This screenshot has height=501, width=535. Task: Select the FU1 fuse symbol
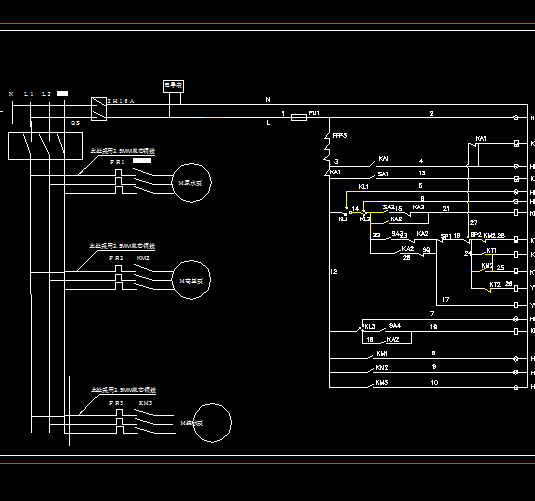(x=299, y=118)
